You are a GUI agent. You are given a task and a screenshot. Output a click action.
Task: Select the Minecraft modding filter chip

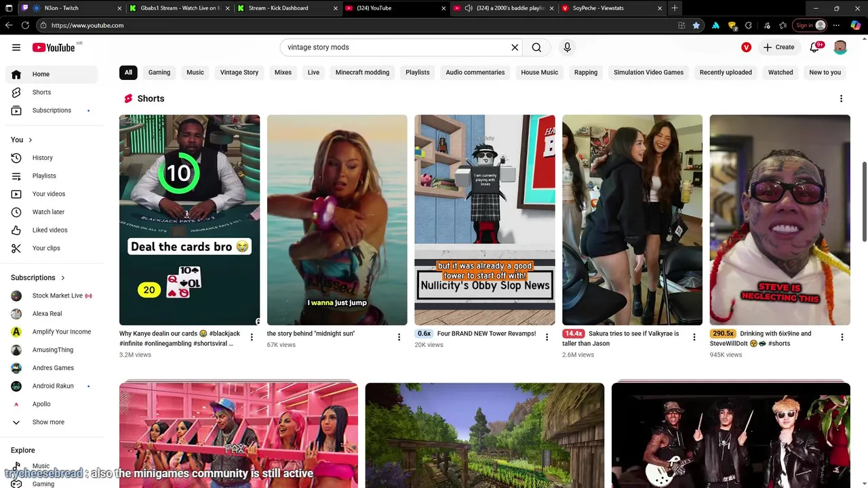click(362, 73)
